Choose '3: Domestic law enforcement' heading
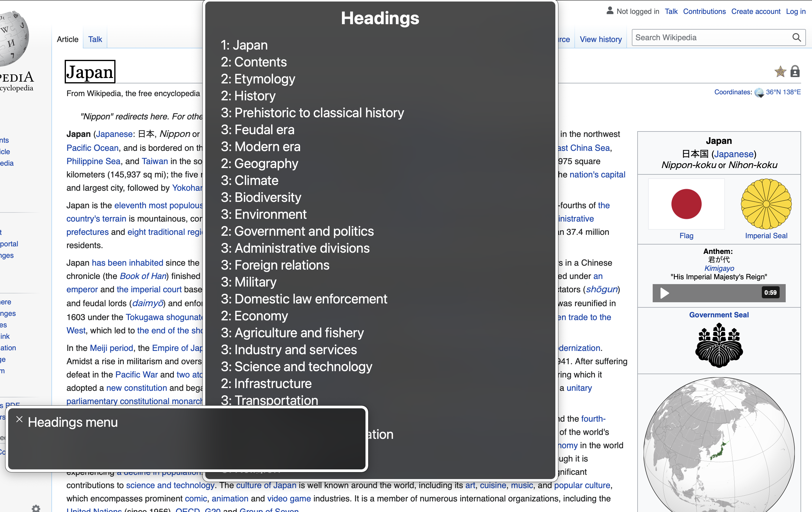Image resolution: width=812 pixels, height=512 pixels. point(304,299)
